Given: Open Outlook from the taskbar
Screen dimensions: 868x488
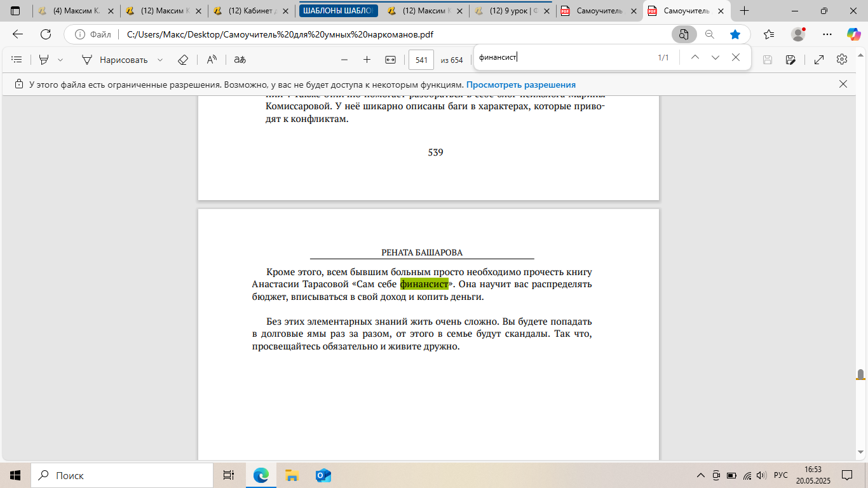Looking at the screenshot, I should (x=323, y=475).
